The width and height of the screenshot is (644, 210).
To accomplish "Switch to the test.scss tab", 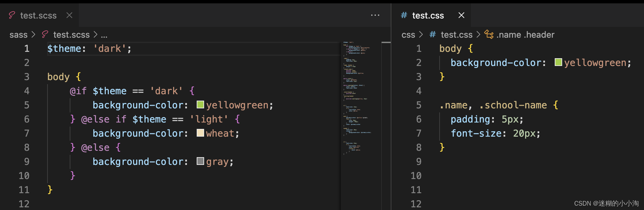I will [x=38, y=15].
